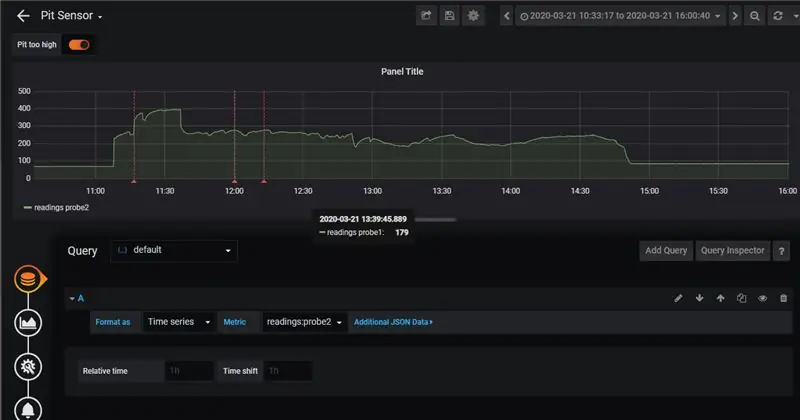Toggle the Pit too high annotation switch
The width and height of the screenshot is (800, 420).
click(79, 45)
